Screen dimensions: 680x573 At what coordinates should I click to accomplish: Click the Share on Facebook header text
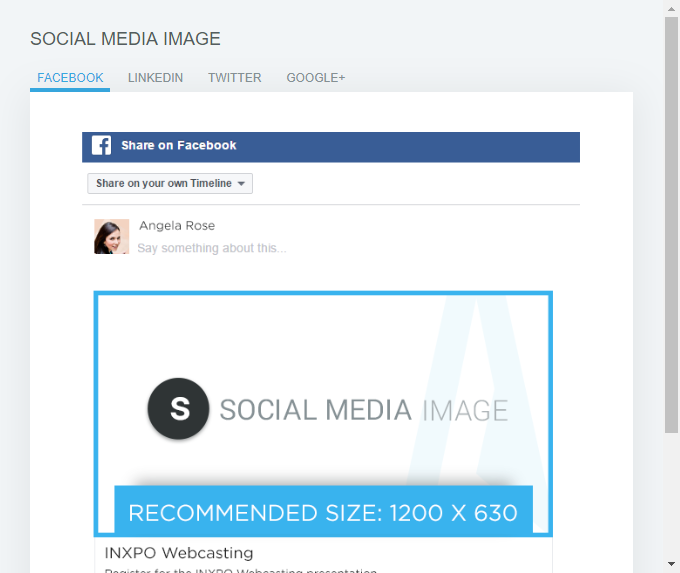click(x=179, y=145)
